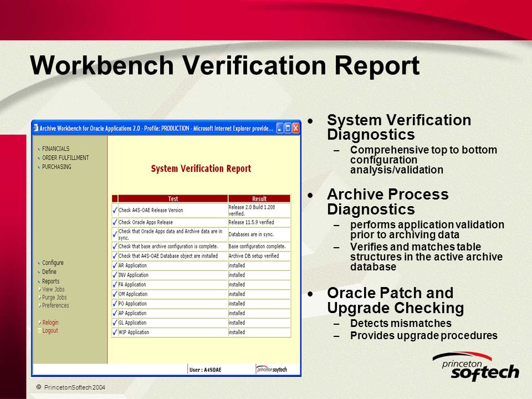Click 'User : A4SOAE' in status bar
This screenshot has height=399, width=532.
click(205, 370)
